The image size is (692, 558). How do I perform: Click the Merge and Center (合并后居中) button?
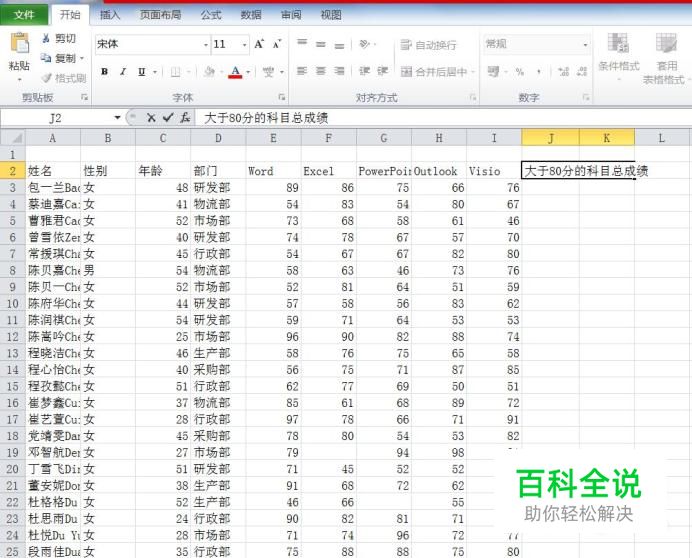click(437, 72)
